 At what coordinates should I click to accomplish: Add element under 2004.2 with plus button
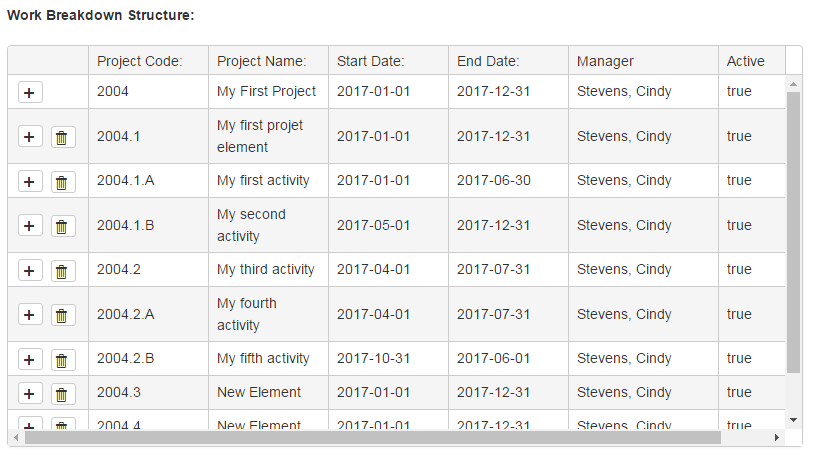[30, 270]
